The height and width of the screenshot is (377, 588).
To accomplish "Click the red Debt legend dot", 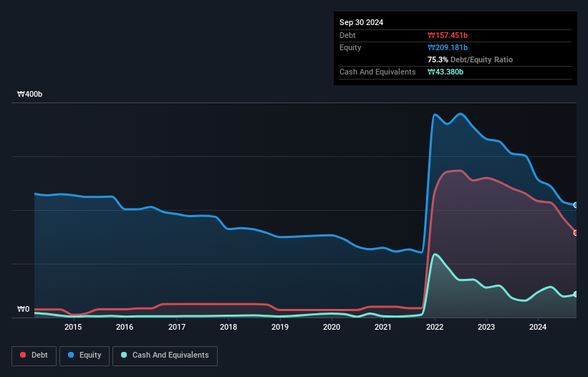I will (23, 355).
